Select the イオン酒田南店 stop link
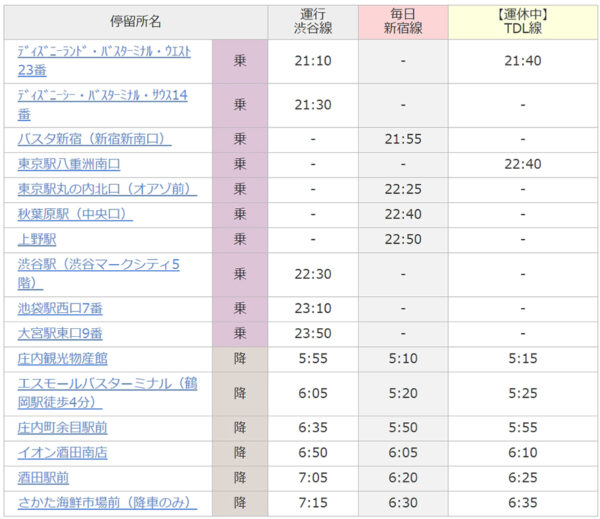600x519 pixels. tap(62, 452)
